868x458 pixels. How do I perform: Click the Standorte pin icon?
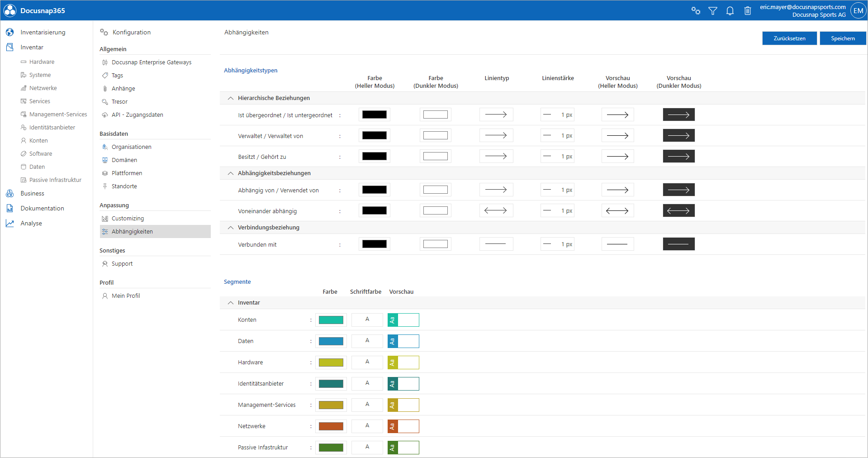[105, 186]
